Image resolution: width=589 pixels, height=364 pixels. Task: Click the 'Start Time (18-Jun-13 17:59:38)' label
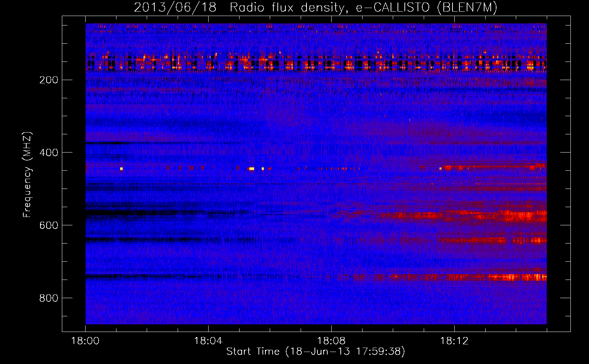(x=316, y=352)
